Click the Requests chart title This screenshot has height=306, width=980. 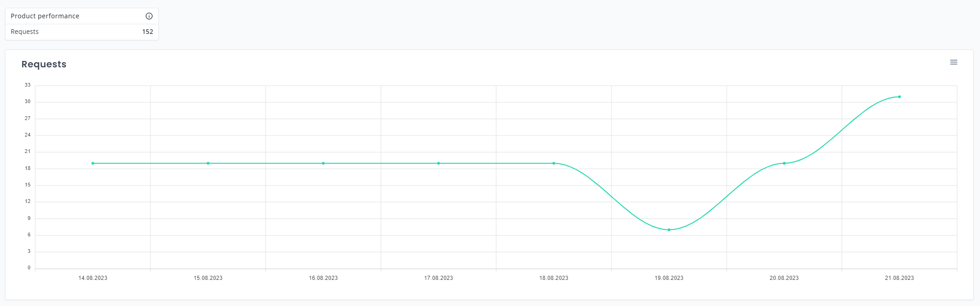pos(43,64)
